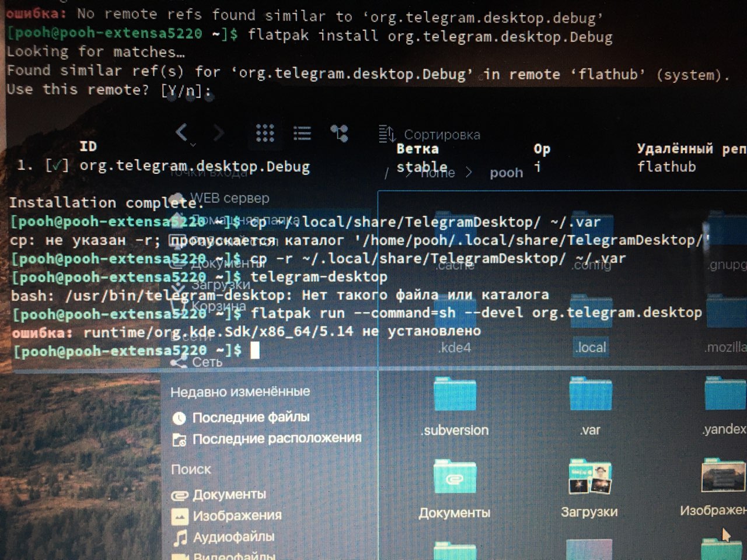Select Документы under the Поиск section
The image size is (747, 560).
[x=219, y=495]
